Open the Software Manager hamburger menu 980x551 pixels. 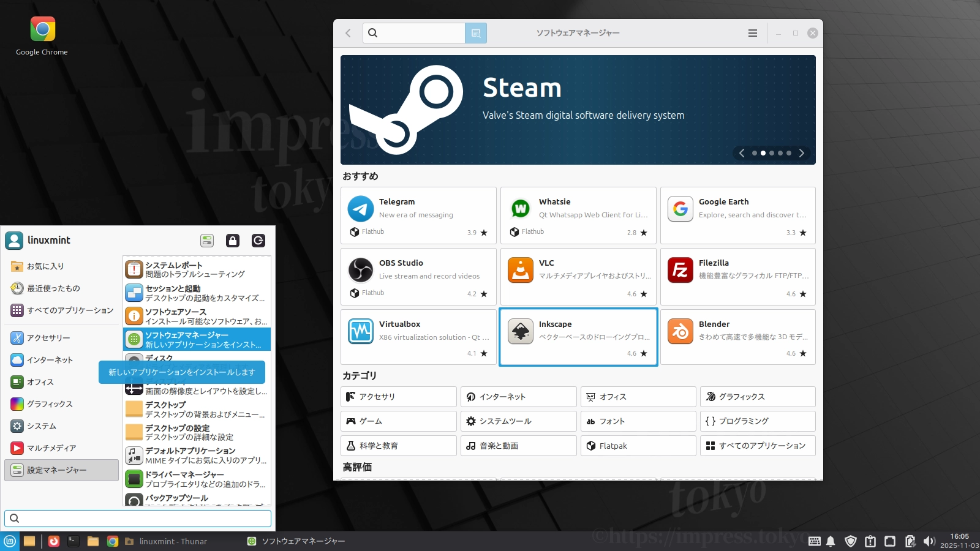[753, 33]
